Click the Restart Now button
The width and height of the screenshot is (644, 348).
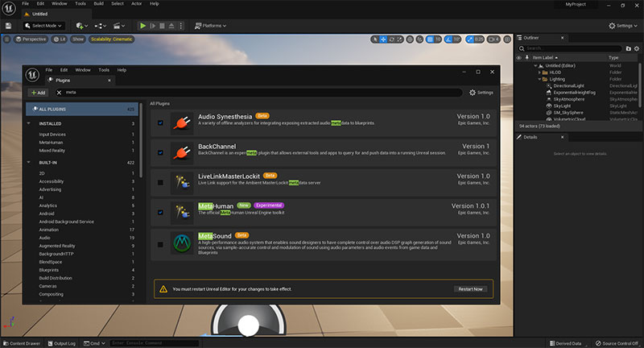[x=470, y=289]
